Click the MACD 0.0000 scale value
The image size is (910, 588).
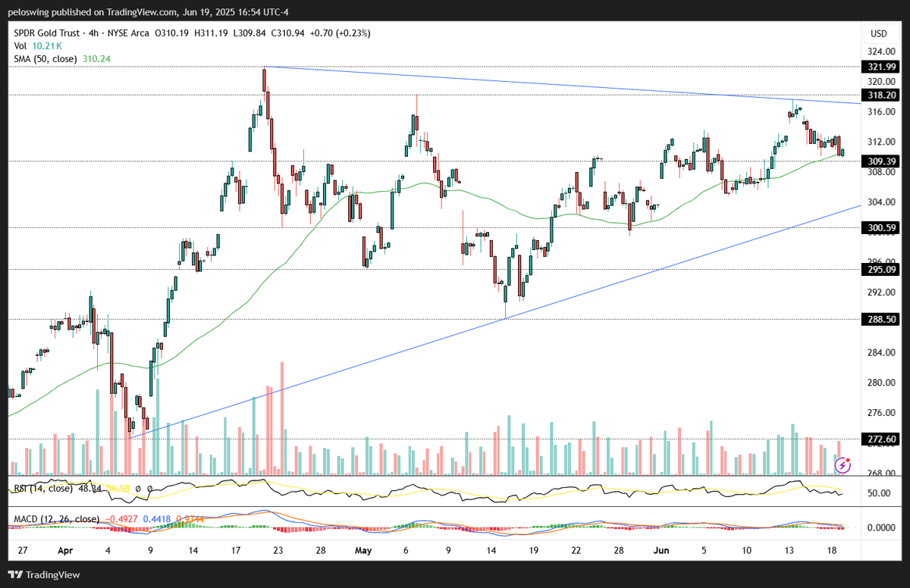click(x=880, y=527)
